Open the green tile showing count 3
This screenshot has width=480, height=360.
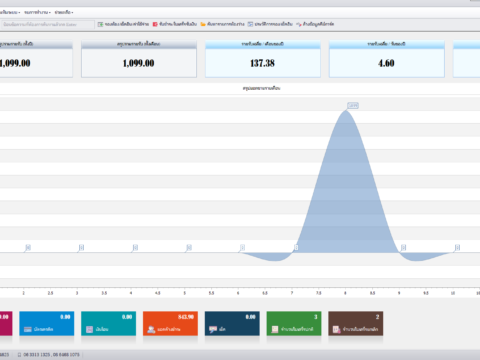[294, 323]
